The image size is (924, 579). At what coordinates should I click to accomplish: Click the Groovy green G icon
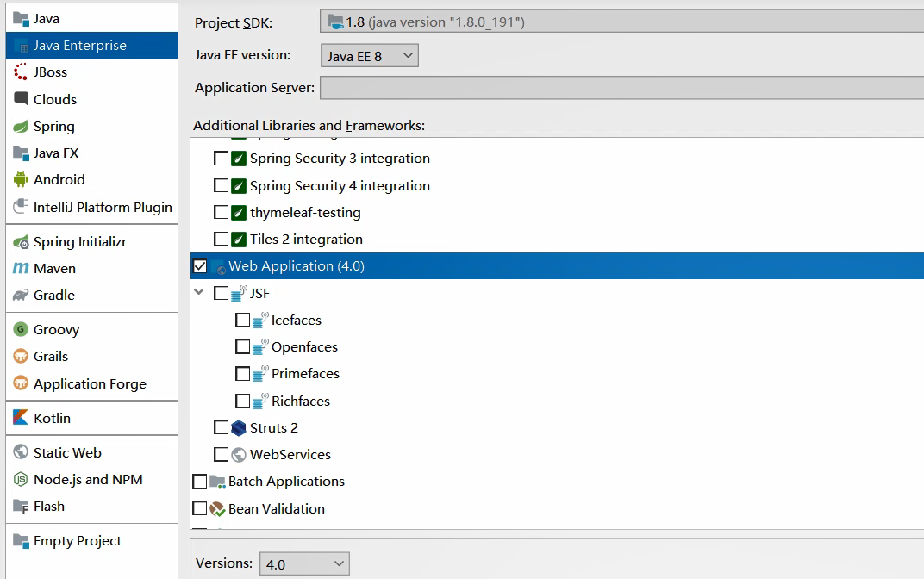click(x=21, y=329)
